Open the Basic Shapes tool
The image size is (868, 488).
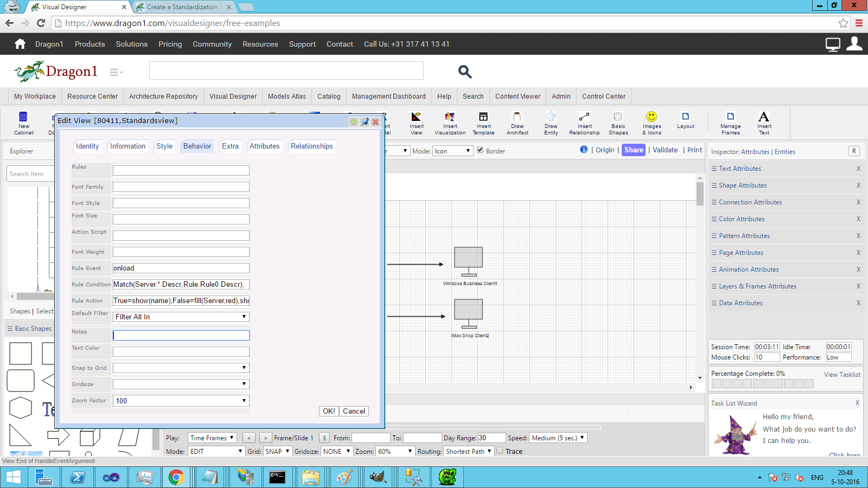pyautogui.click(x=618, y=123)
